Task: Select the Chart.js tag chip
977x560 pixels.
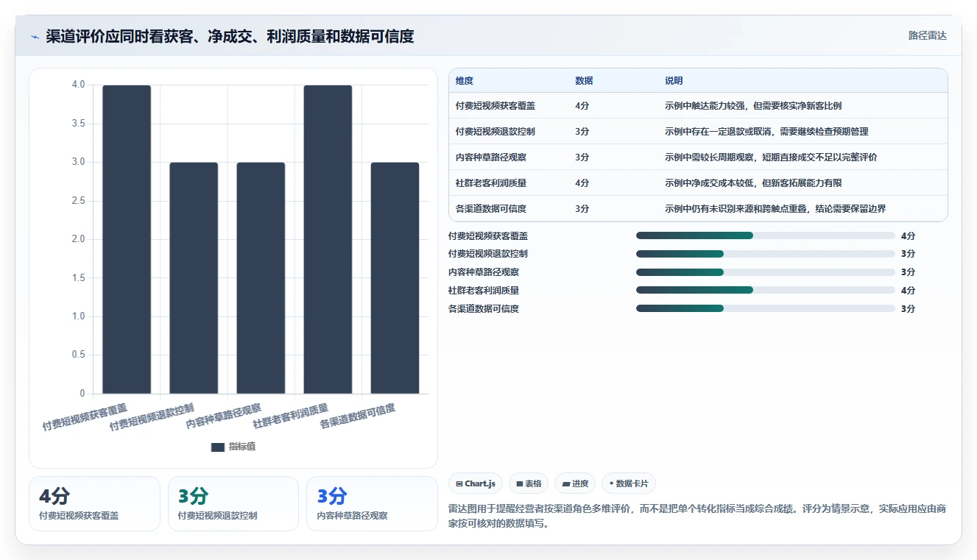Action: click(x=475, y=483)
